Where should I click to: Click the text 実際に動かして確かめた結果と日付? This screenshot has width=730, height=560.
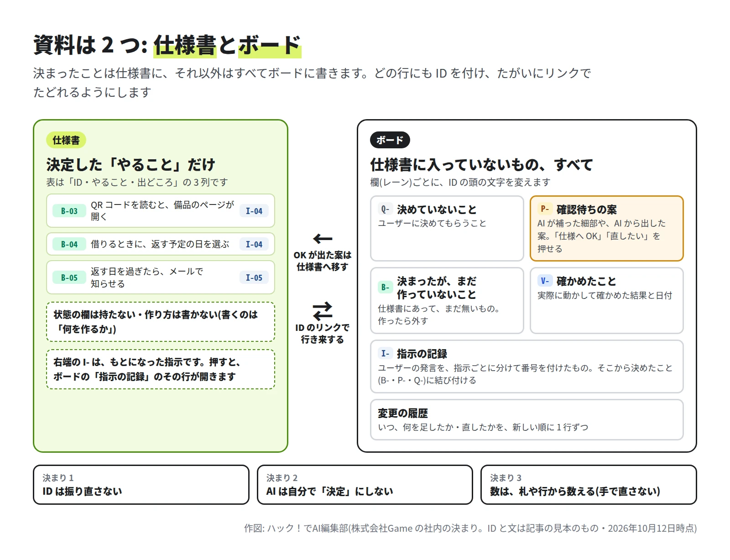click(x=605, y=295)
